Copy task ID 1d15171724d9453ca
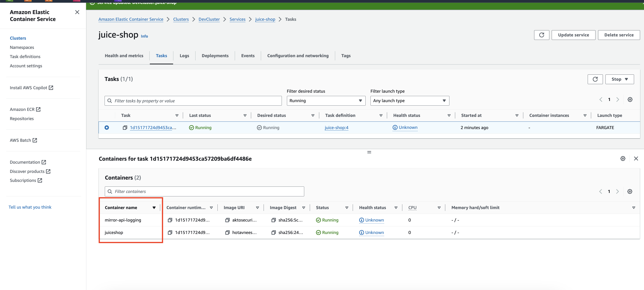644x290 pixels. [x=125, y=127]
